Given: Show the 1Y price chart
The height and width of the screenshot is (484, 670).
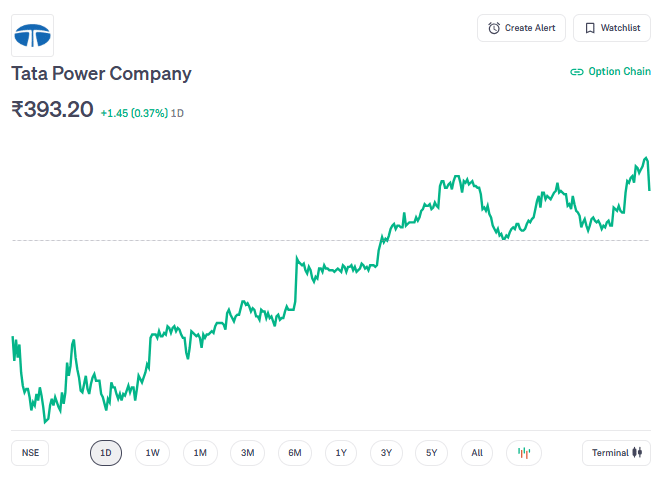Looking at the screenshot, I should 341,453.
